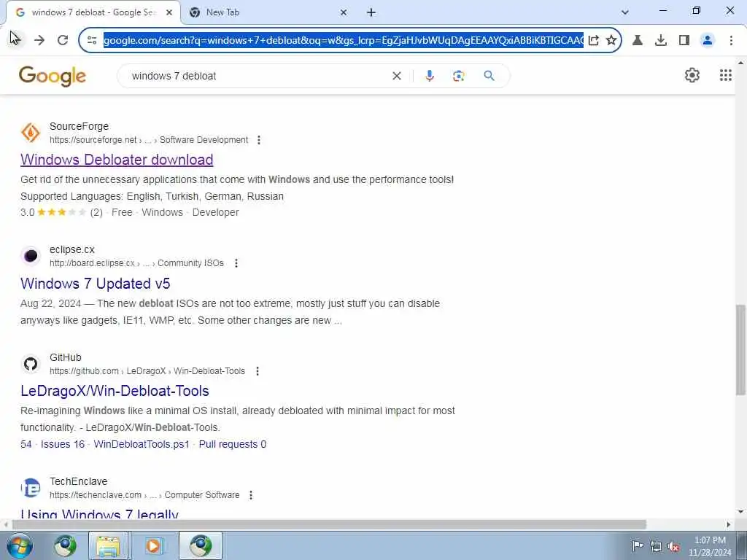Open the taskbar clock showing 1:07 PM

[x=710, y=545]
